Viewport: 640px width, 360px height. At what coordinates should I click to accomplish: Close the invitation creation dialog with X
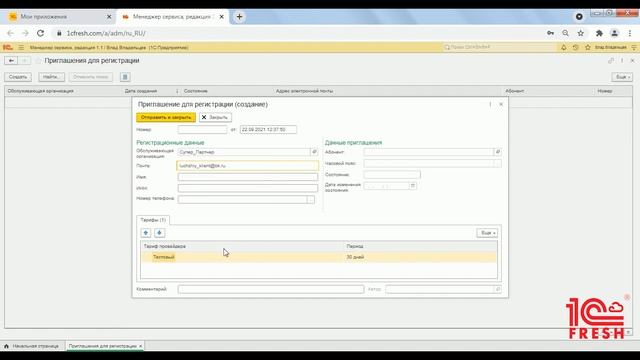(501, 104)
